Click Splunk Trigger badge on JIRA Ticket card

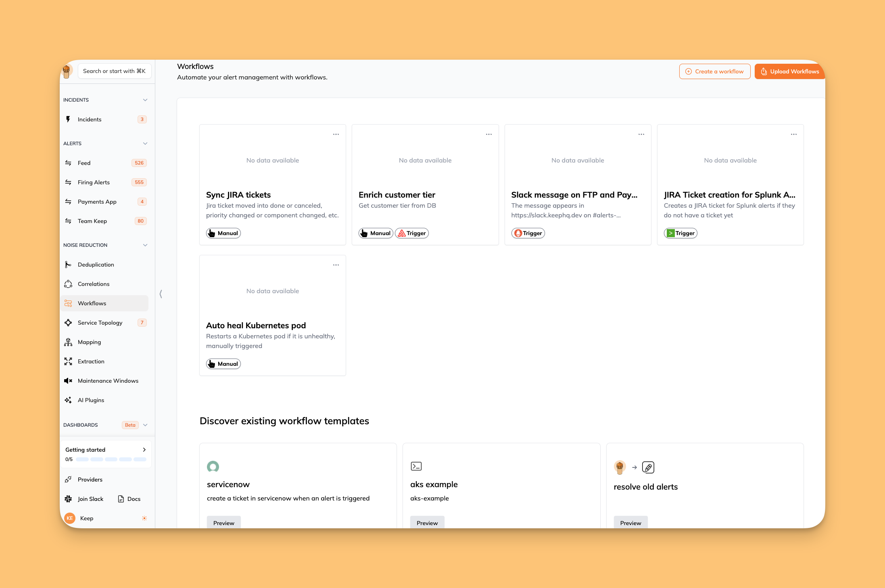[680, 233]
